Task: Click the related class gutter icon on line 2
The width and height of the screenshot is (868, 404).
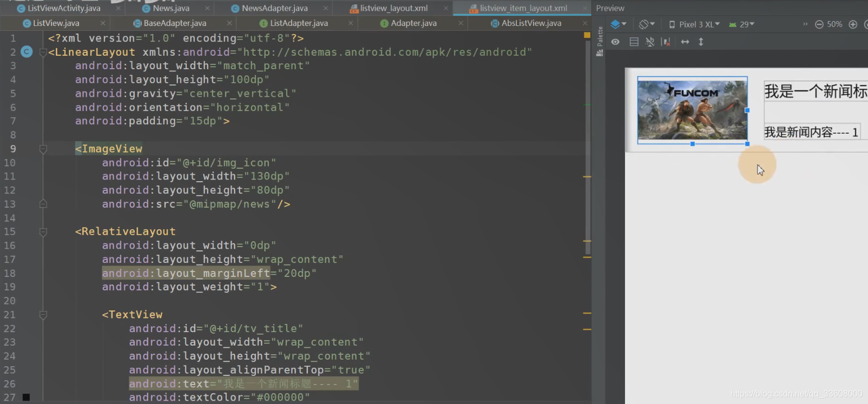Action: (27, 52)
